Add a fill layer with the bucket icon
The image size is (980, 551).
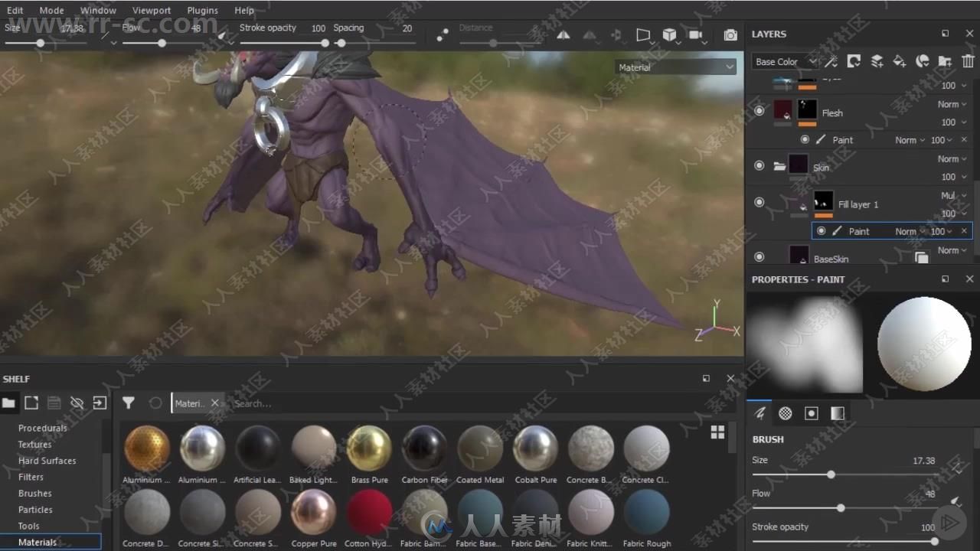(900, 61)
